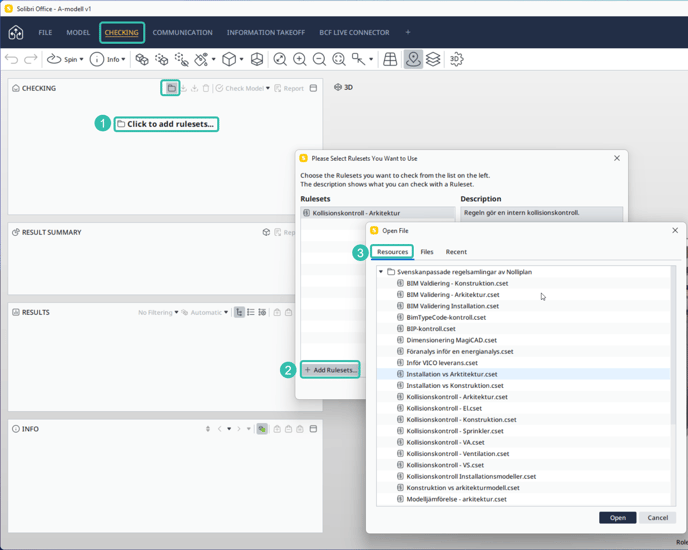Click the zoom to fit magnifier icon
This screenshot has width=688, height=550.
click(x=280, y=59)
